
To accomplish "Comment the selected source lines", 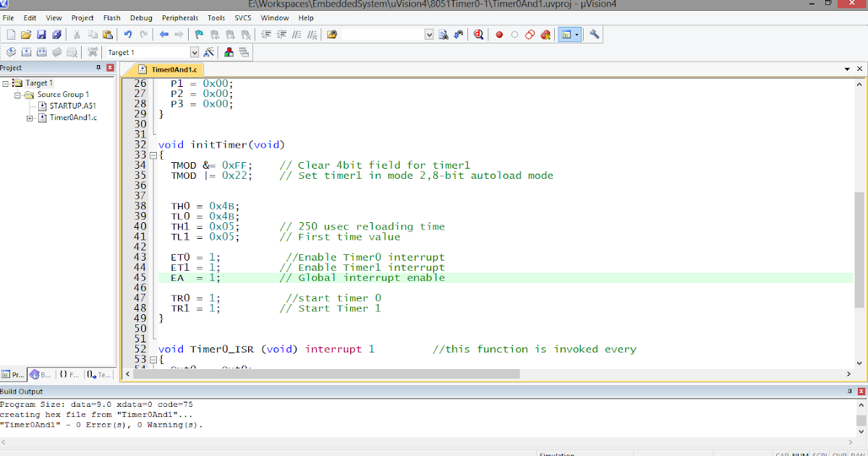I will tap(297, 34).
